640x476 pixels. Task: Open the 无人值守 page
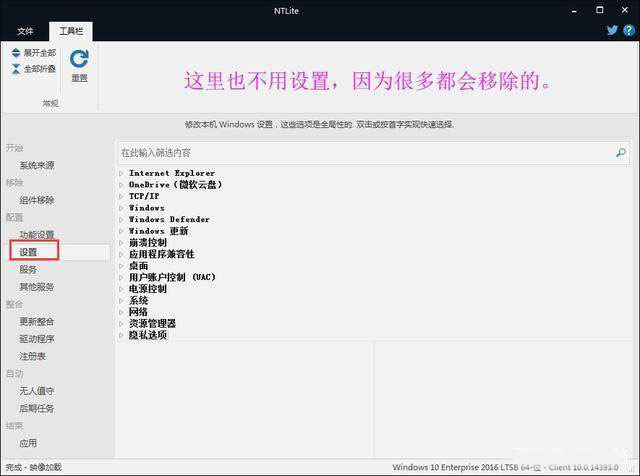(37, 391)
